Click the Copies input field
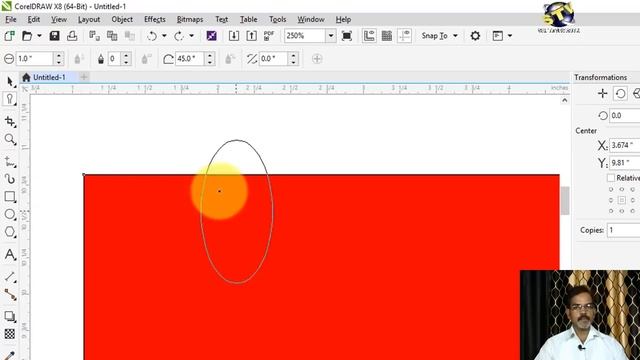The width and height of the screenshot is (640, 360). (623, 230)
